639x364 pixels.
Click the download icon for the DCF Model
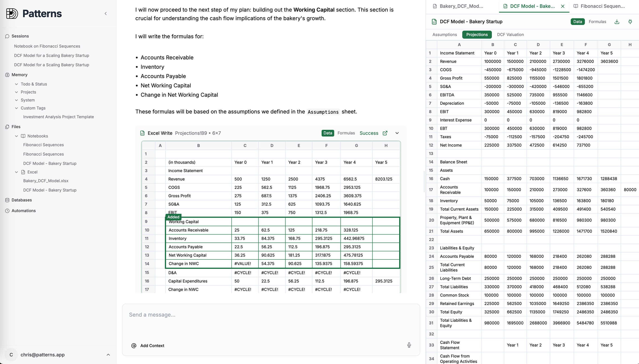pos(617,22)
